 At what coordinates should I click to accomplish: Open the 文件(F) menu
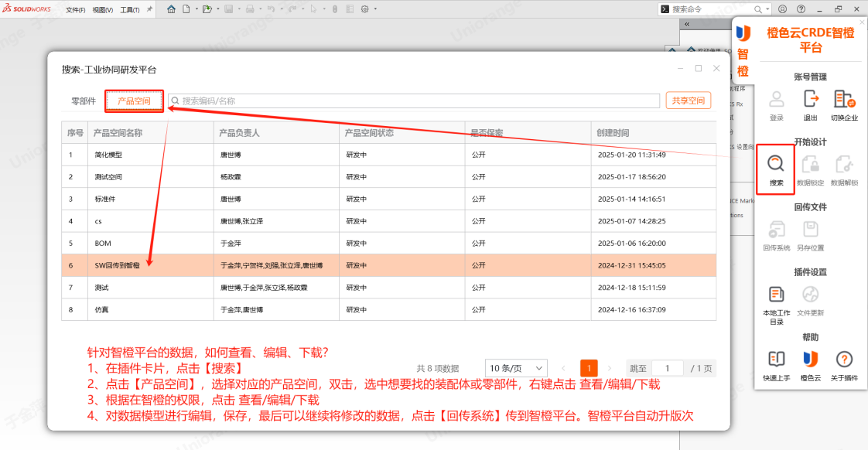(x=75, y=9)
